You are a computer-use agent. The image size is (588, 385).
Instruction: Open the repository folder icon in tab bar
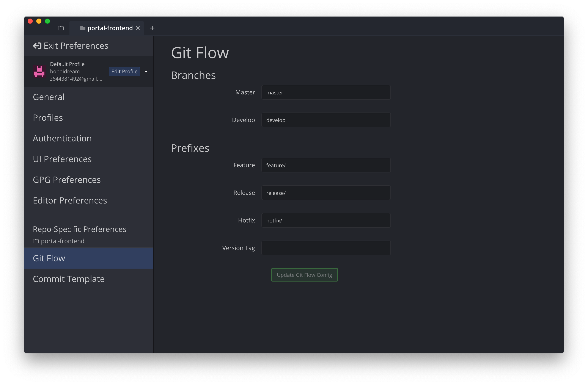61,28
